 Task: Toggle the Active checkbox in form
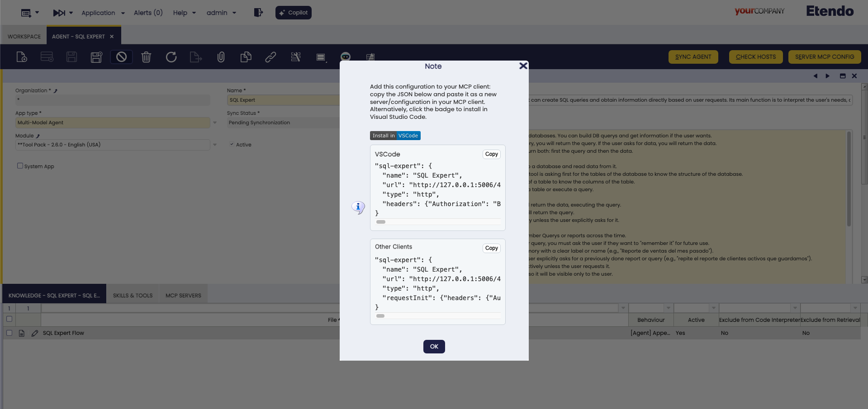coord(232,145)
